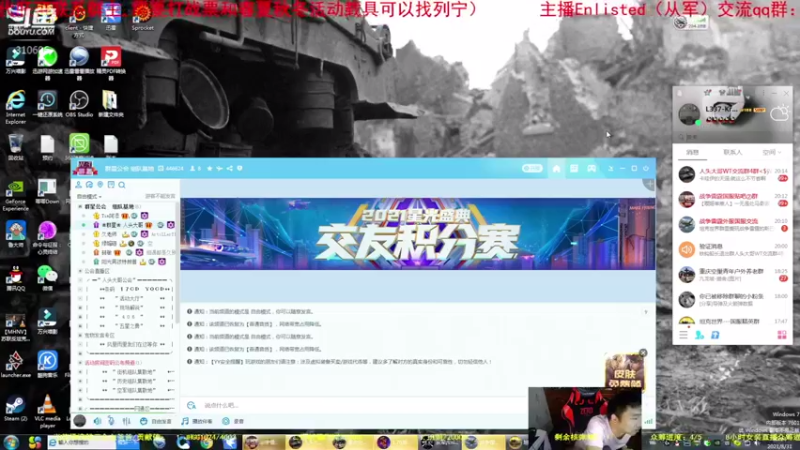Click the free speech mode button in bottom bar
Screen dimensions: 800x450
pos(155,421)
